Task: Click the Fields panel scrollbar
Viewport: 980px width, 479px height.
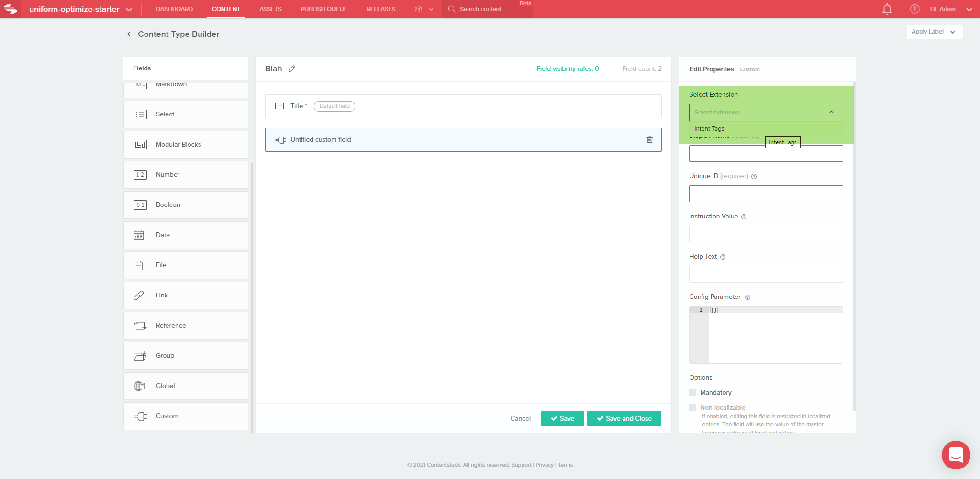Action: pos(252,297)
